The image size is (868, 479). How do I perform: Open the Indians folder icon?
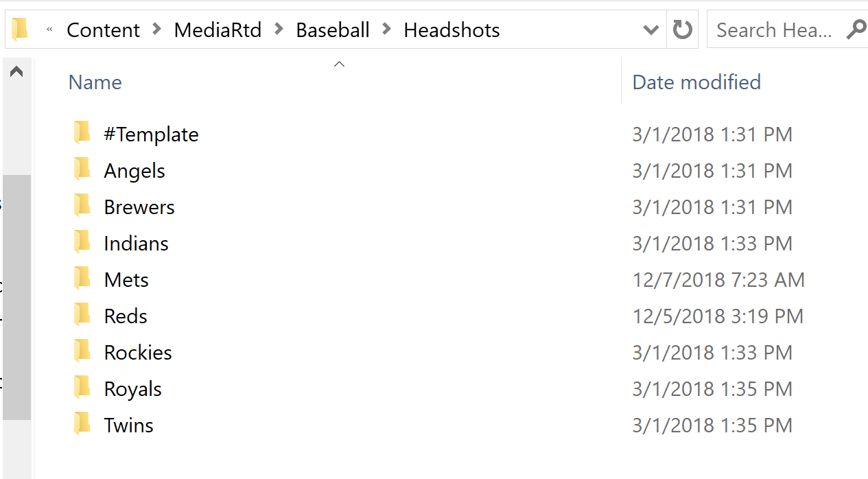(x=82, y=242)
